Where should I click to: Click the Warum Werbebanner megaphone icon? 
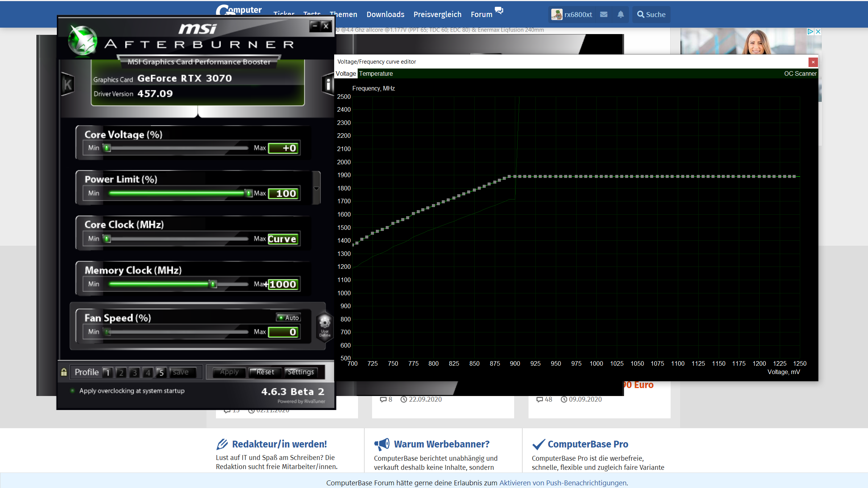(x=382, y=444)
